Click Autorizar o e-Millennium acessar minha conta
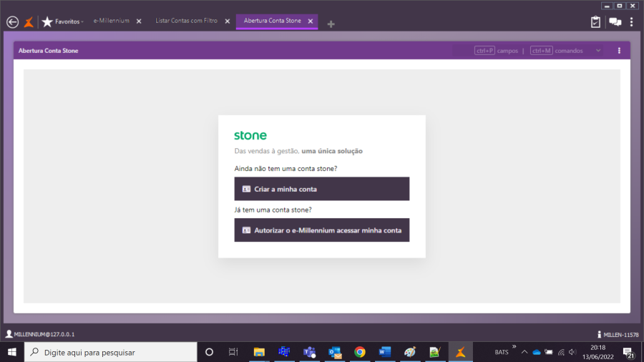The width and height of the screenshot is (644, 362). (x=321, y=230)
